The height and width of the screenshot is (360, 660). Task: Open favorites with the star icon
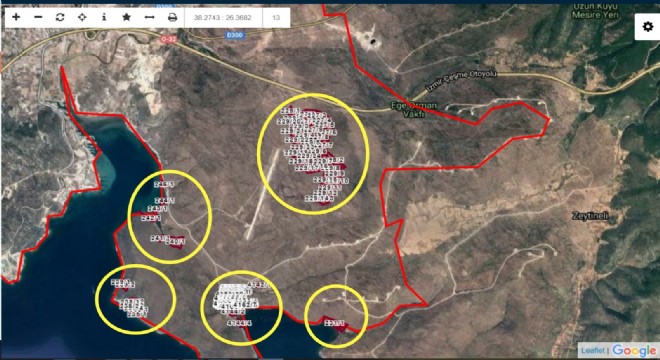click(x=126, y=17)
